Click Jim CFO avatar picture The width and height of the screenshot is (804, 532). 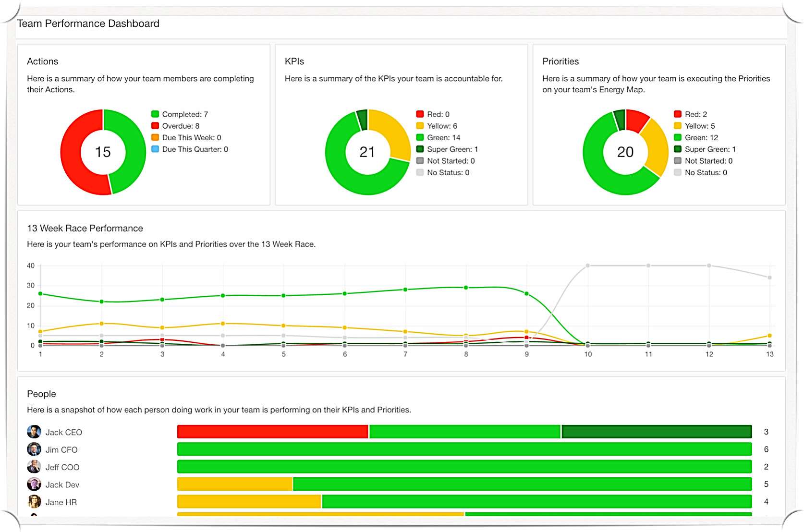click(34, 449)
